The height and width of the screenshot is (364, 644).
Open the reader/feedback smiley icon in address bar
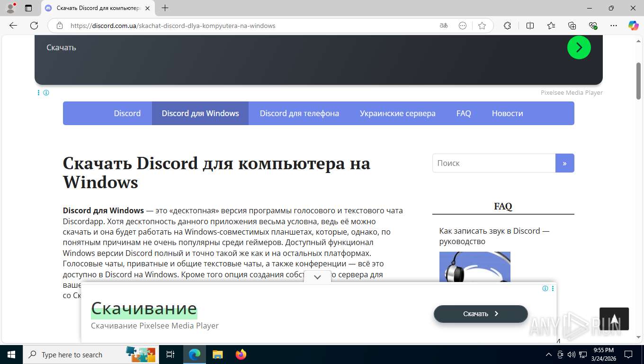463,26
